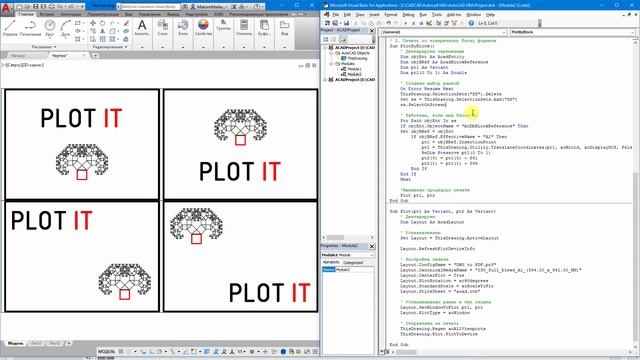Switch to the Categorized tab in Properties

tap(353, 262)
